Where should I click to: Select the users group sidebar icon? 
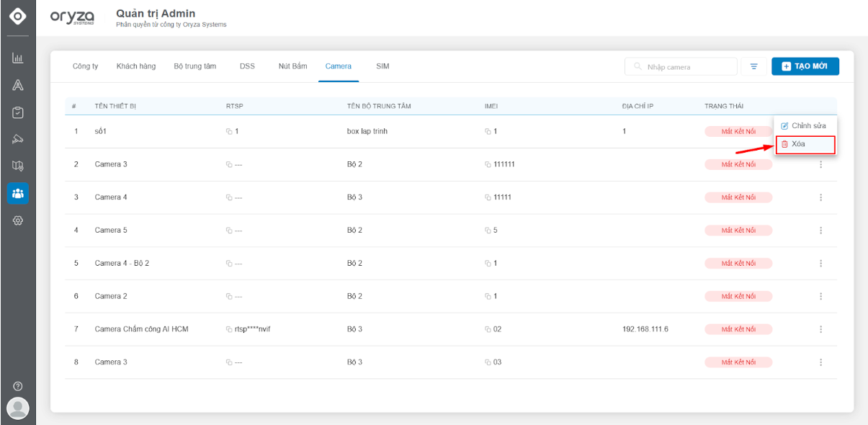[x=18, y=193]
